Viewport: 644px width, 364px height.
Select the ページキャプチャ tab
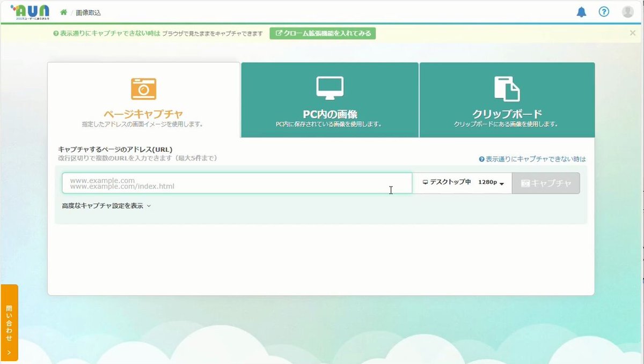pyautogui.click(x=144, y=100)
